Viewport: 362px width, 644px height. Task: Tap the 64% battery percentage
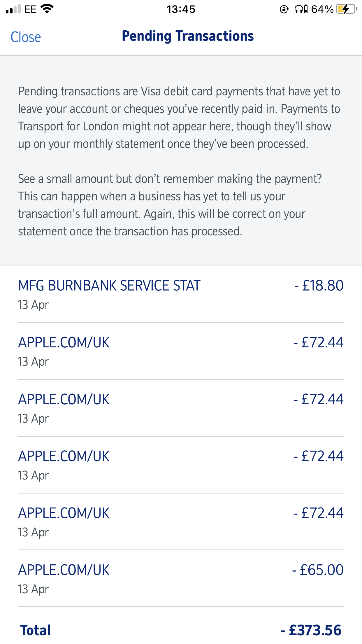[322, 9]
